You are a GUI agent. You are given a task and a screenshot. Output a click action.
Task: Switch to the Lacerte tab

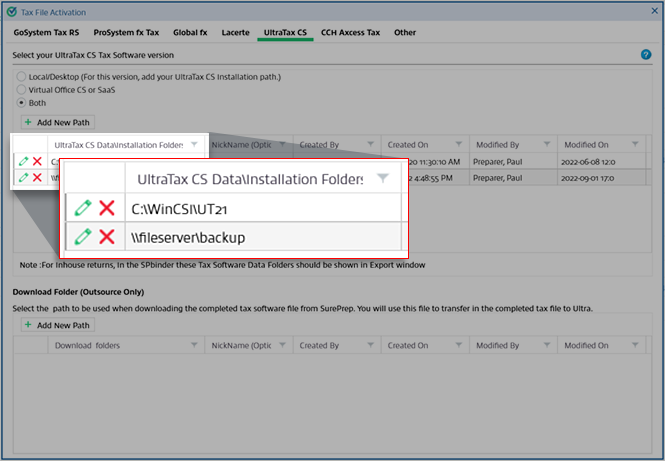point(233,33)
